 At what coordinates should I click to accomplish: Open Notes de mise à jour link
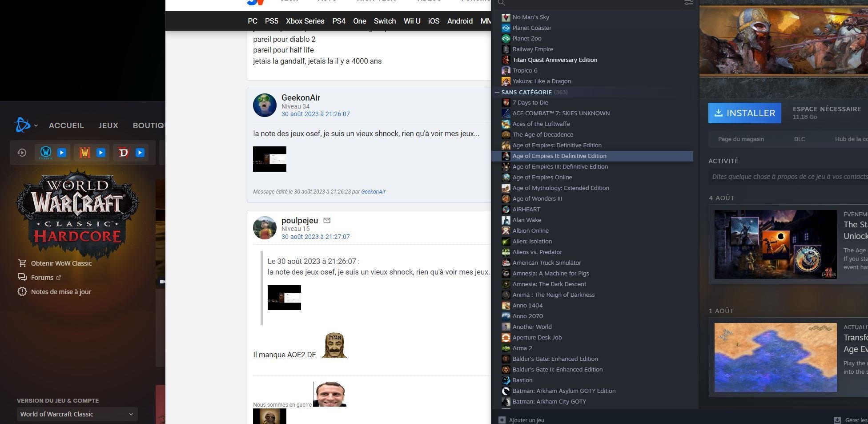[61, 292]
